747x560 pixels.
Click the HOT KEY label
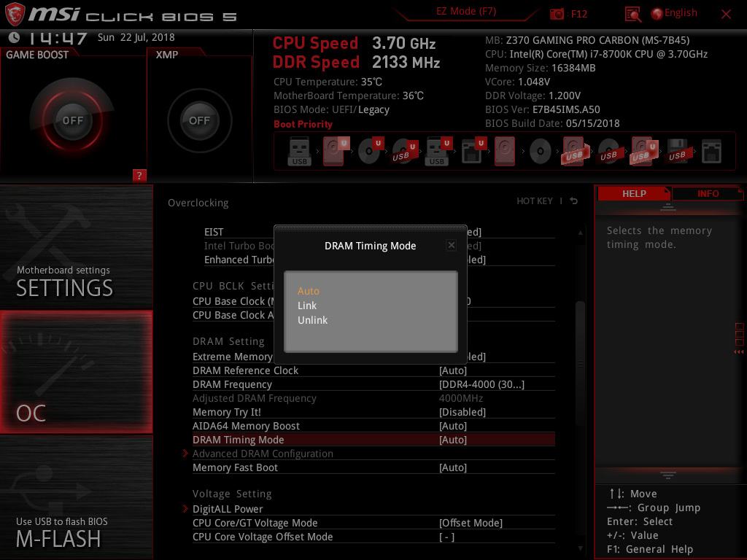pyautogui.click(x=535, y=201)
